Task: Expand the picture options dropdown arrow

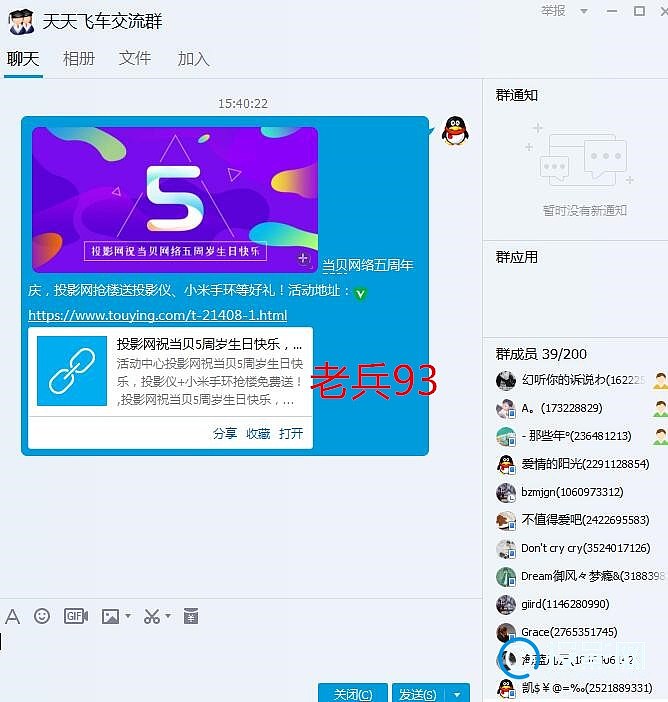Action: coord(128,616)
